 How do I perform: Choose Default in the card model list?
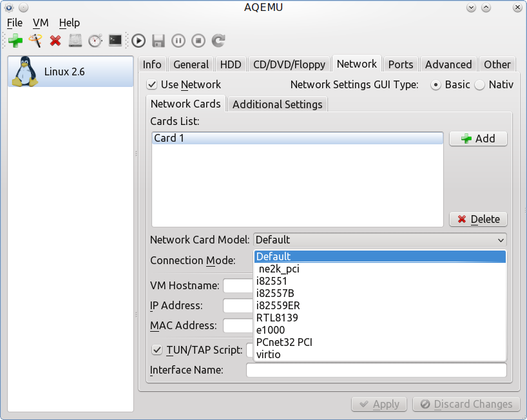coord(380,257)
